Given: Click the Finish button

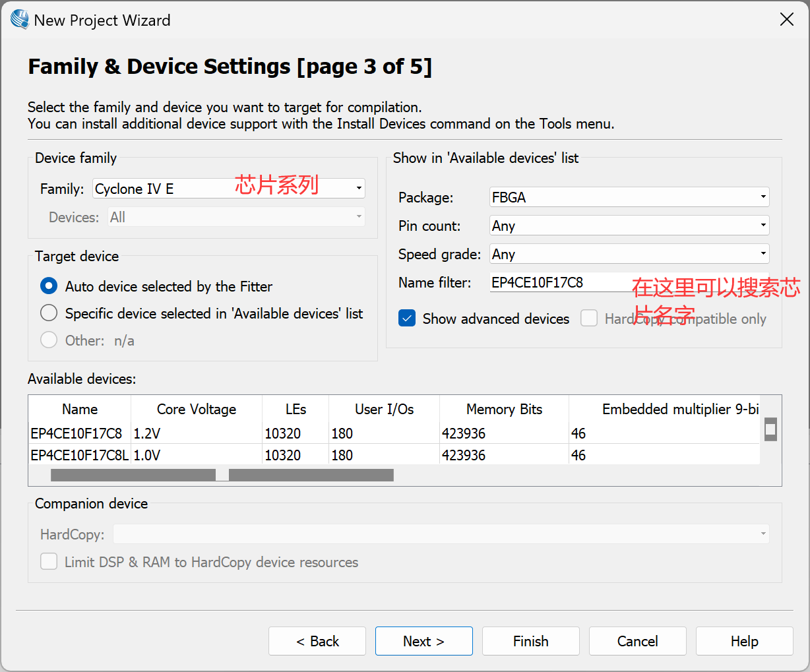Looking at the screenshot, I should click(530, 641).
